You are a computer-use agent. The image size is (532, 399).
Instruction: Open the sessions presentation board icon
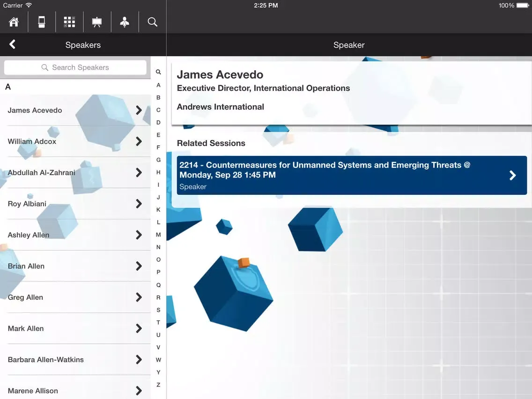point(97,22)
